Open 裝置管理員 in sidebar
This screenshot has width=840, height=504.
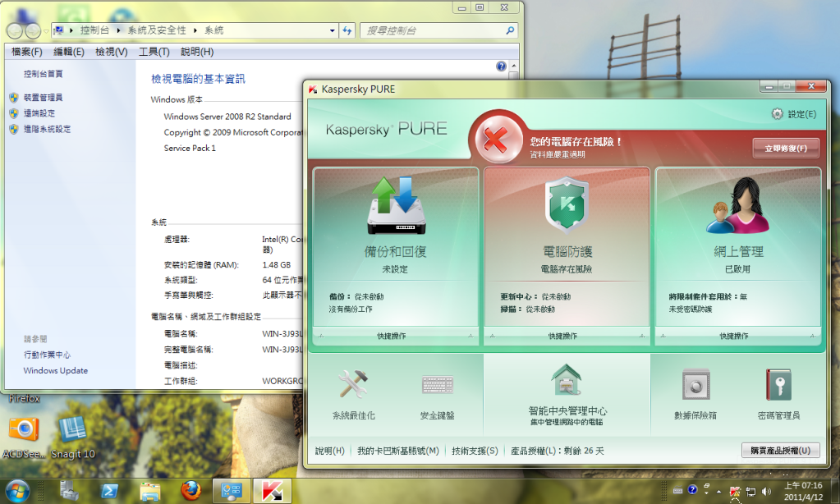tap(43, 98)
